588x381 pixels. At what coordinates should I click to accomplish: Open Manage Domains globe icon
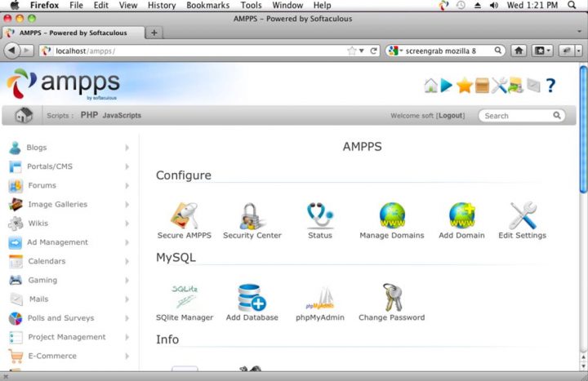tap(392, 217)
